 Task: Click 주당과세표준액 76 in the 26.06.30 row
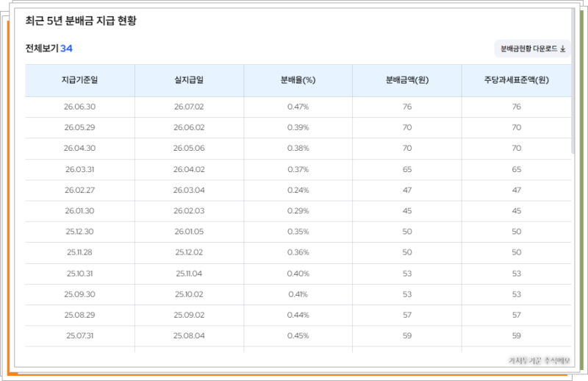point(517,107)
